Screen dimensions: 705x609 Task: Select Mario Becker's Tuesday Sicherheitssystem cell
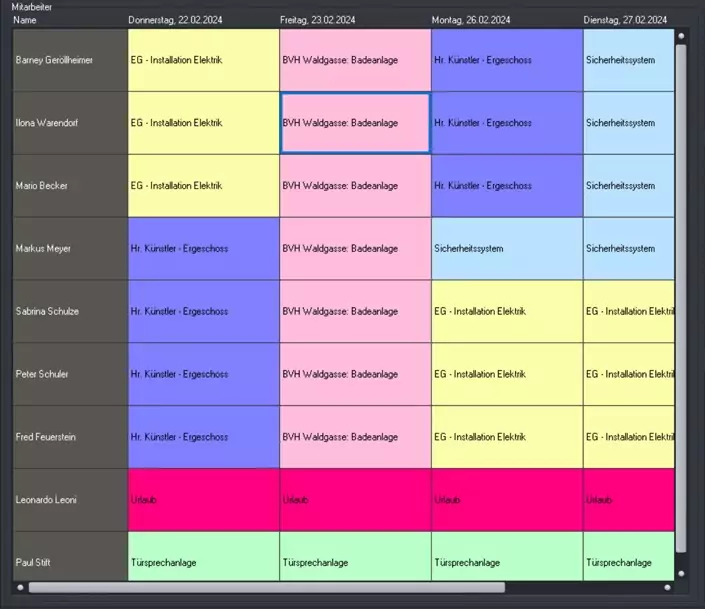629,186
